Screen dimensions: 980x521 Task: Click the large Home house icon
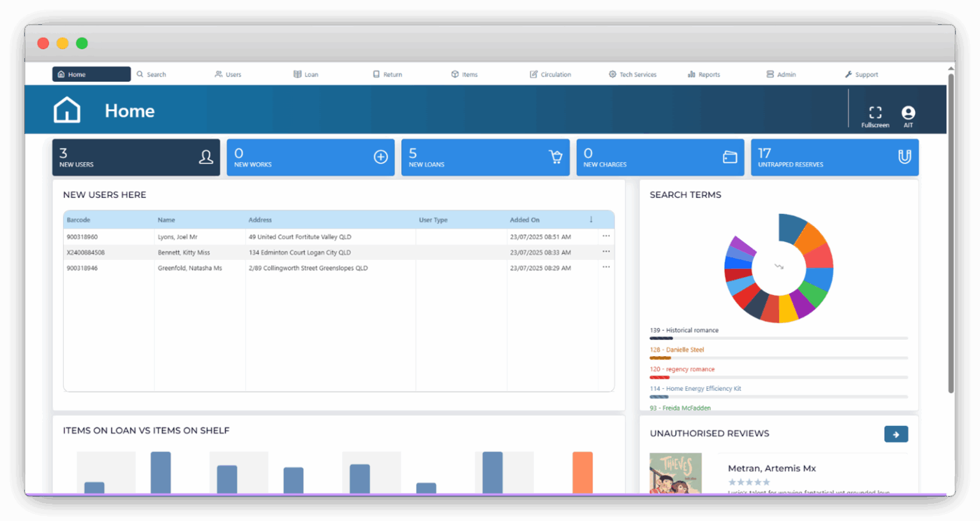[x=67, y=110]
